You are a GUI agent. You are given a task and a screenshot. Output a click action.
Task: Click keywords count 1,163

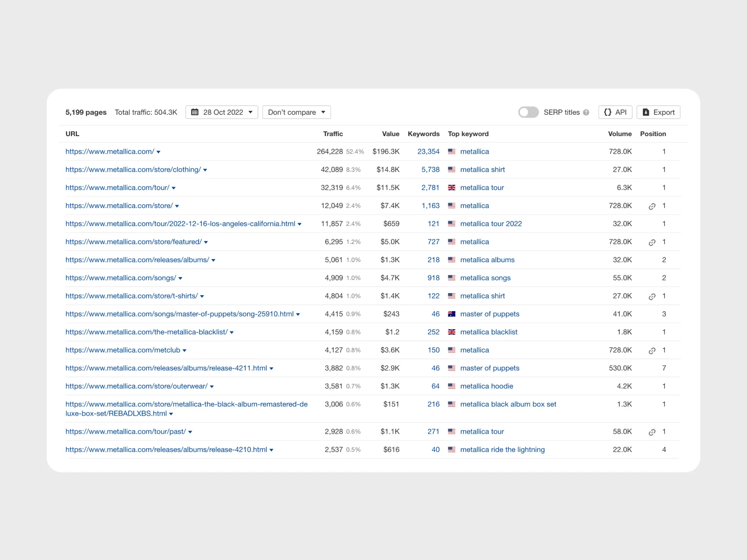pos(430,206)
